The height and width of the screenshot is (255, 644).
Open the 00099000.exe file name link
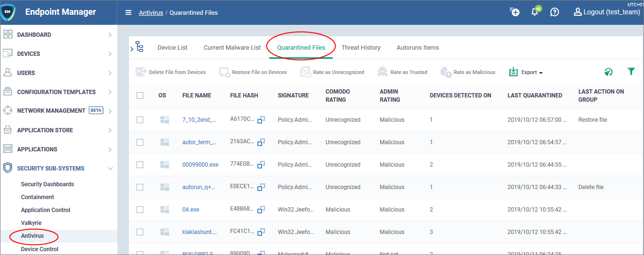pos(200,165)
